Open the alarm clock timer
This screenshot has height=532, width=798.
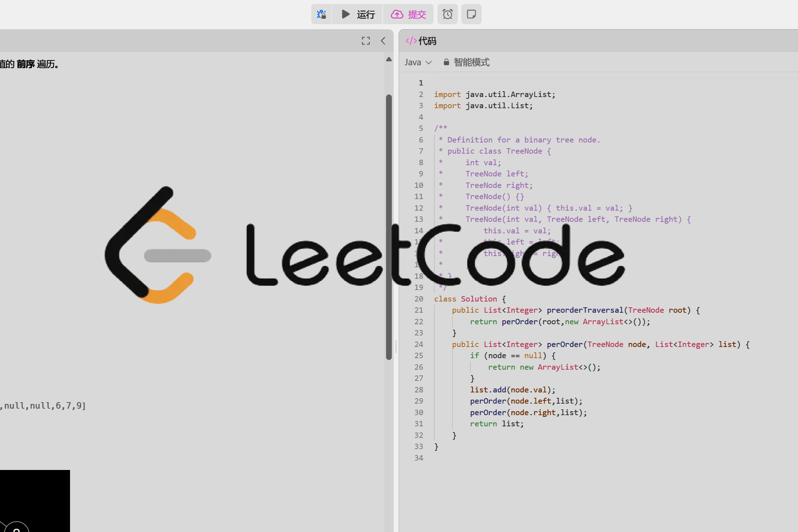pyautogui.click(x=447, y=14)
